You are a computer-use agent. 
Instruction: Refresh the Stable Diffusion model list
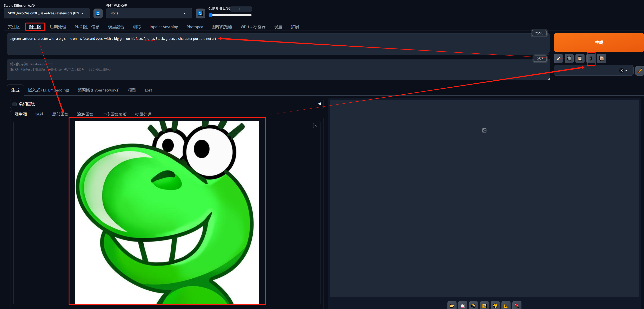[98, 13]
